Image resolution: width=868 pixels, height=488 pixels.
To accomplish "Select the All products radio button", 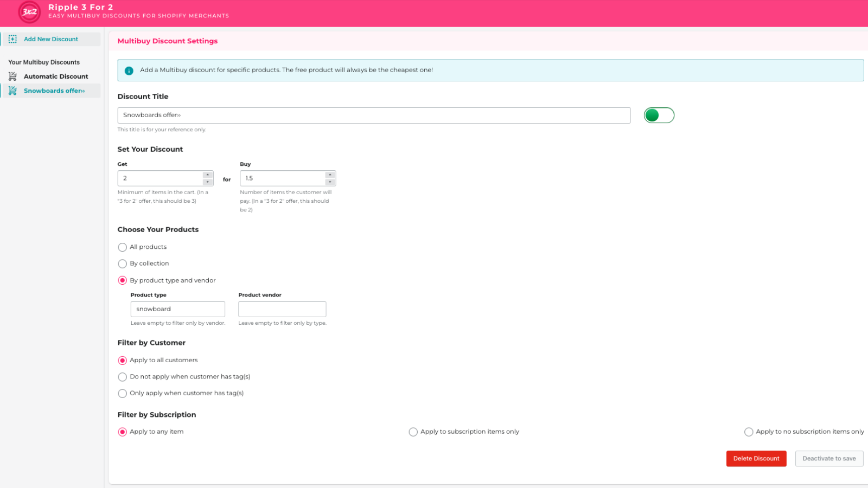I will pyautogui.click(x=123, y=247).
